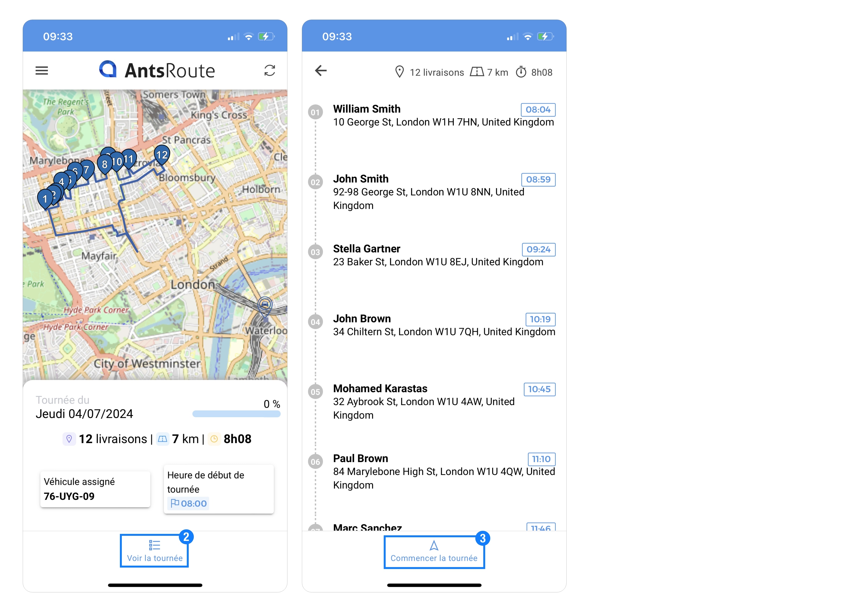Tap the refresh sync icon
Viewport: 868px width, 612px height.
pos(269,70)
